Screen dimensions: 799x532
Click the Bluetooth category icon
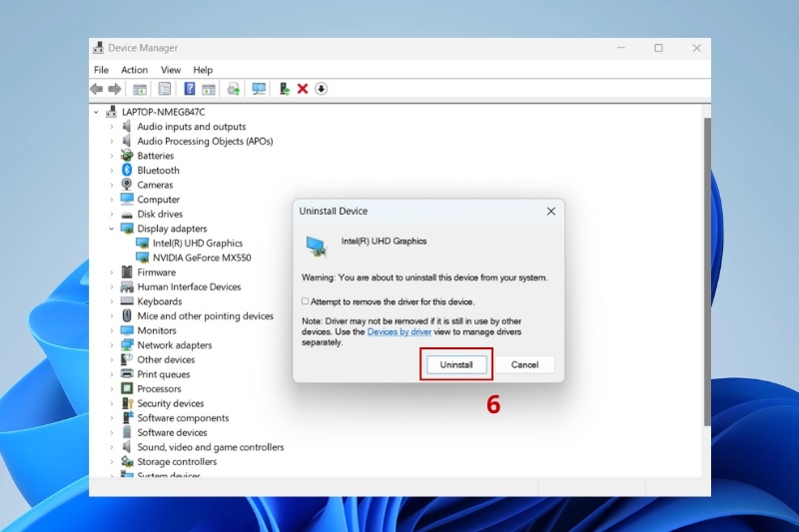click(x=127, y=170)
